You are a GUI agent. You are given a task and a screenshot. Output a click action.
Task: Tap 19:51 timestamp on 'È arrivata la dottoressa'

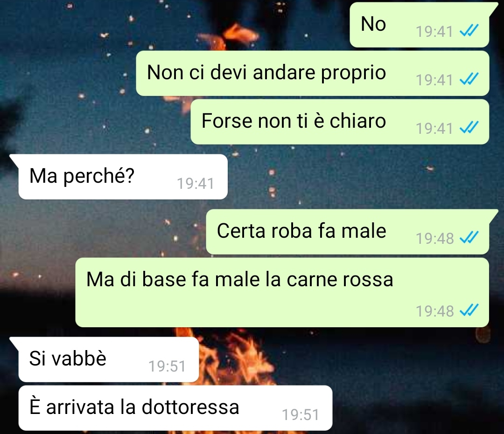coord(301,415)
